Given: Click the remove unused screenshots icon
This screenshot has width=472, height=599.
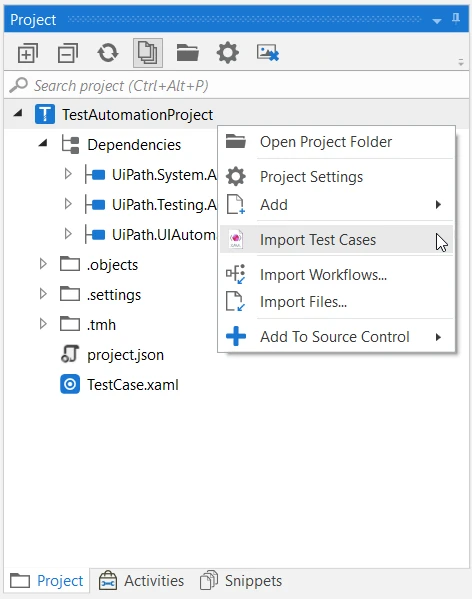Looking at the screenshot, I should (268, 53).
